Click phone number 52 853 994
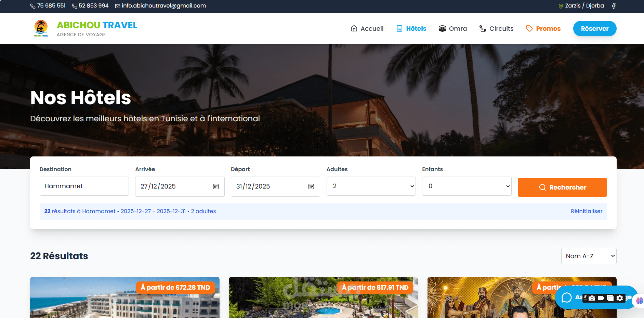The height and width of the screenshot is (318, 644). (x=93, y=6)
